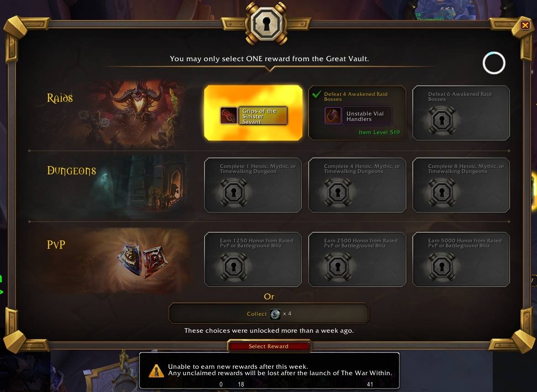
Task: Click the locked Earn 2500 Honor keyhole icon
Action: [338, 267]
